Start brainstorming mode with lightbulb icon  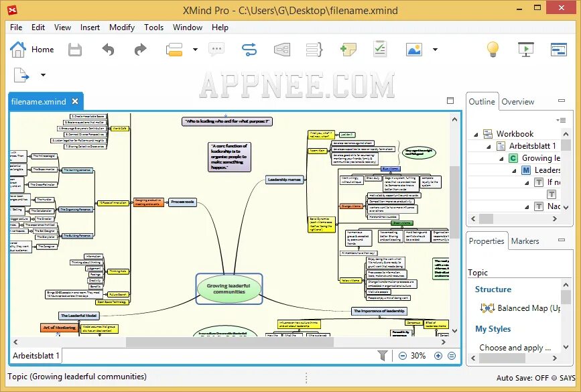[493, 50]
